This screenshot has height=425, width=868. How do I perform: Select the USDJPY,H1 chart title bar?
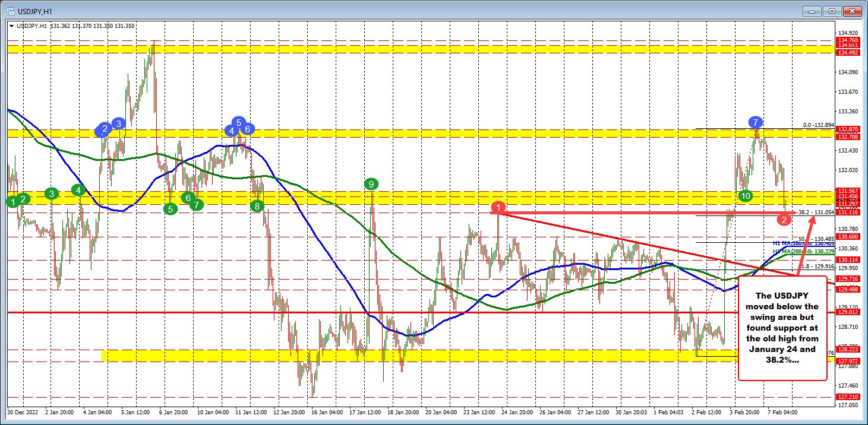click(36, 10)
